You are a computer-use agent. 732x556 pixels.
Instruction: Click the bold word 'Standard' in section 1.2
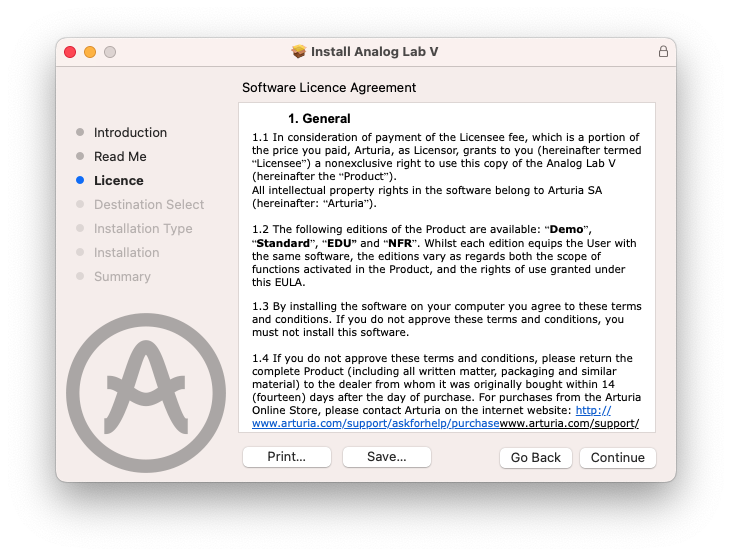tap(283, 243)
